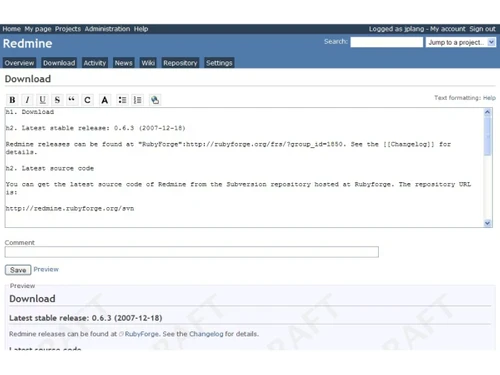500x375 pixels.
Task: Click inside the wiki text editing area
Action: pos(244,167)
